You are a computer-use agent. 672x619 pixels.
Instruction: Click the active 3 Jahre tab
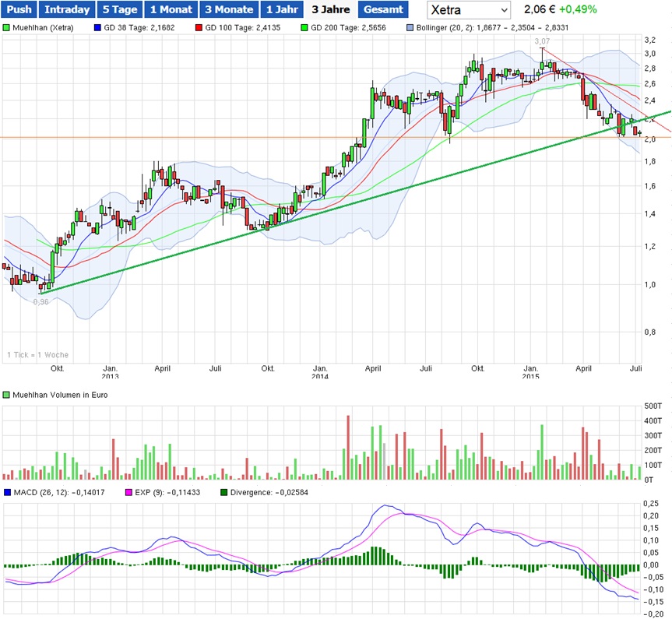(330, 10)
